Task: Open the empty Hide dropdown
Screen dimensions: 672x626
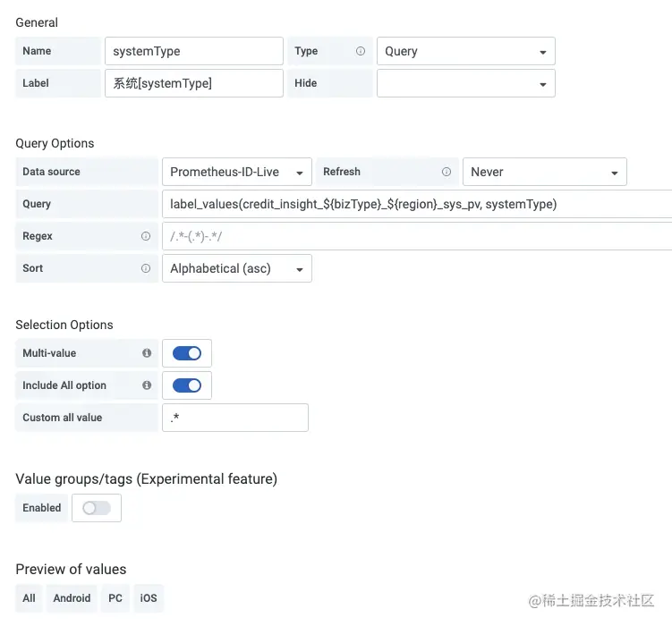Action: 466,83
